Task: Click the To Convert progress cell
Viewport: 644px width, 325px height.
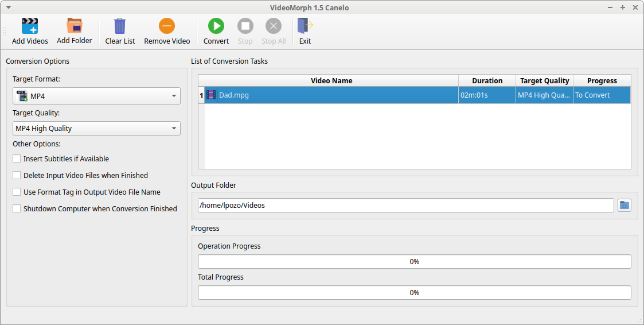Action: (x=602, y=95)
